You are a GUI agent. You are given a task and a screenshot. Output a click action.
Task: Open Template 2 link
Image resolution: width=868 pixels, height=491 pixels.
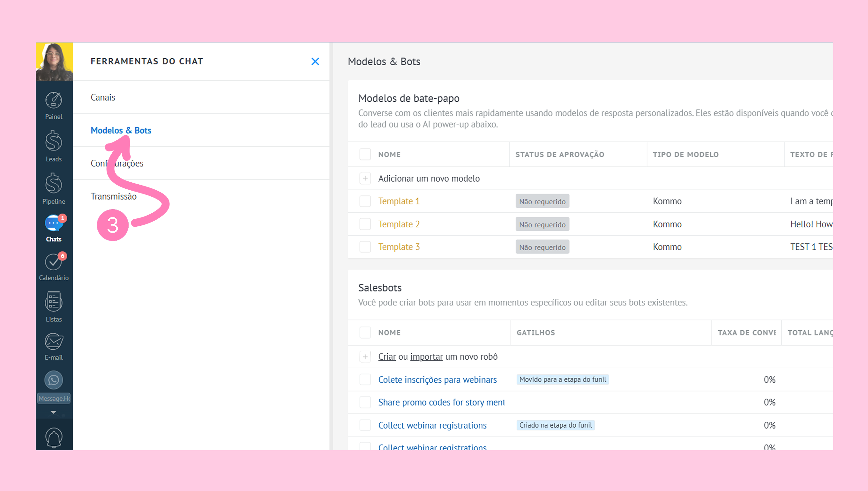pos(399,224)
